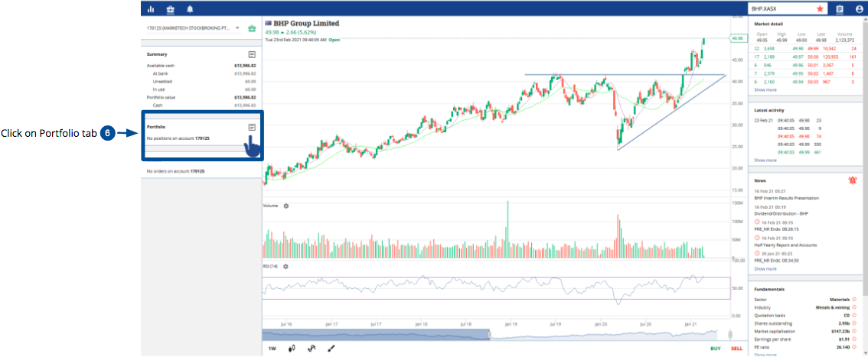Click clock icon on 20 Jan 21 news item
Viewport: 868px width, 357px height.
(757, 253)
